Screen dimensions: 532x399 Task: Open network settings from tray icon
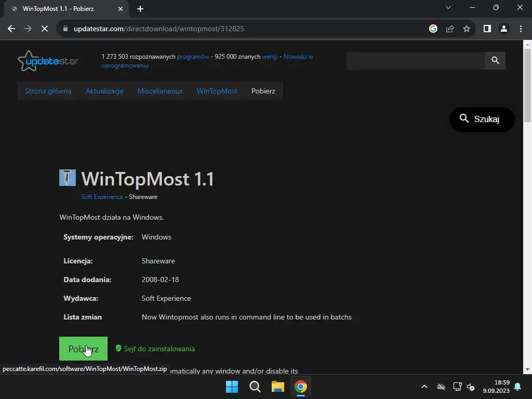tap(457, 387)
